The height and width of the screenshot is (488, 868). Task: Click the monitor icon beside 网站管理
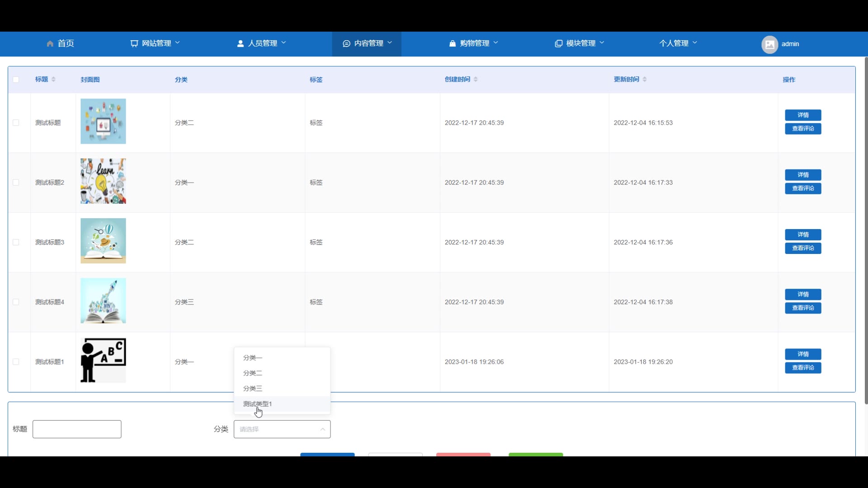coord(134,44)
